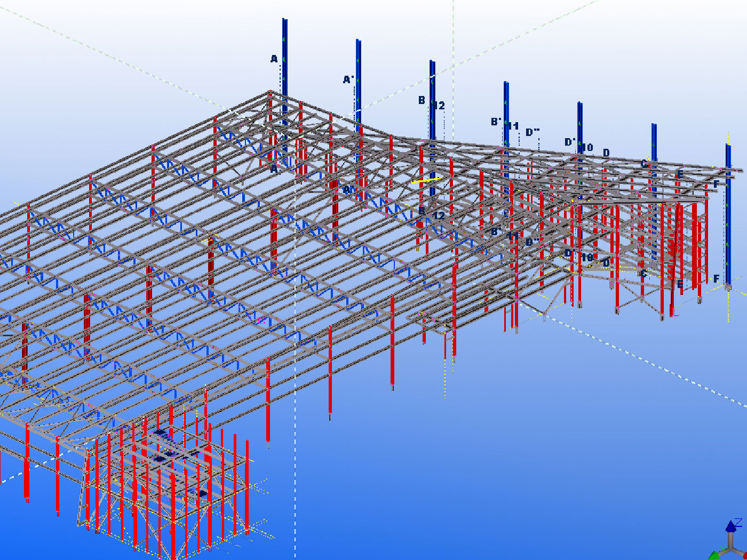Select the upper grid label B'
Viewport: 747px width, 560px height.
[496, 122]
